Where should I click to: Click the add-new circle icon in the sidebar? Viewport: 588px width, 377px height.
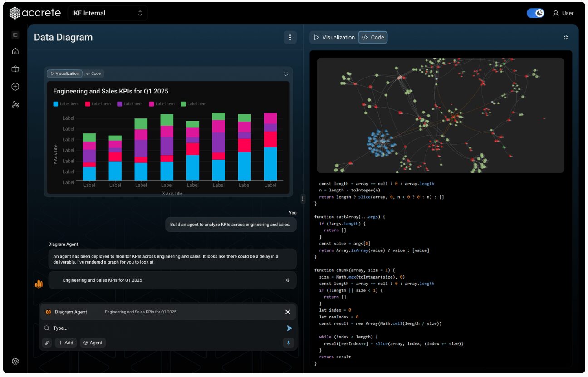tap(15, 87)
